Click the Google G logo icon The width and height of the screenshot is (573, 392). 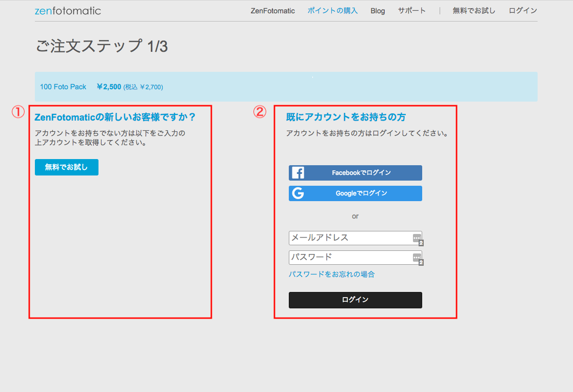[x=298, y=193]
